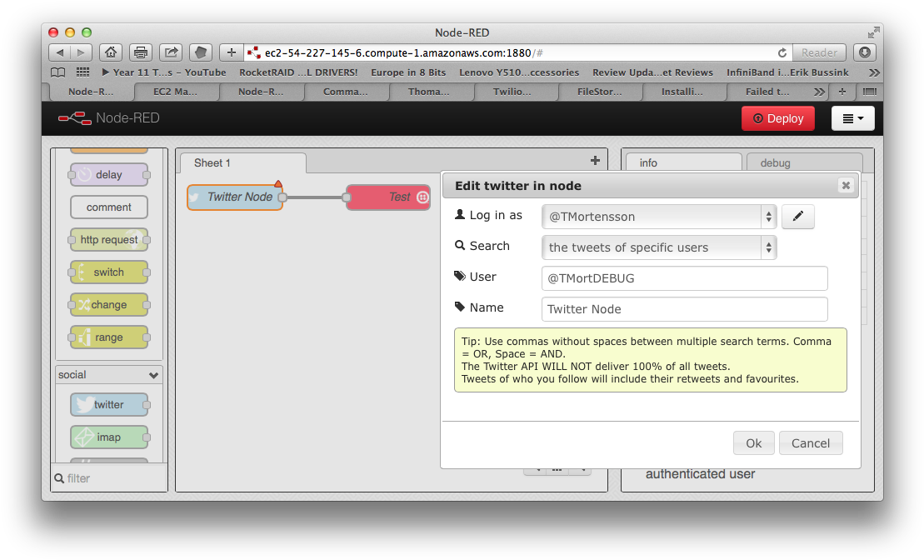924x560 pixels.
Task: Add a new sheet with plus icon
Action: 595,161
